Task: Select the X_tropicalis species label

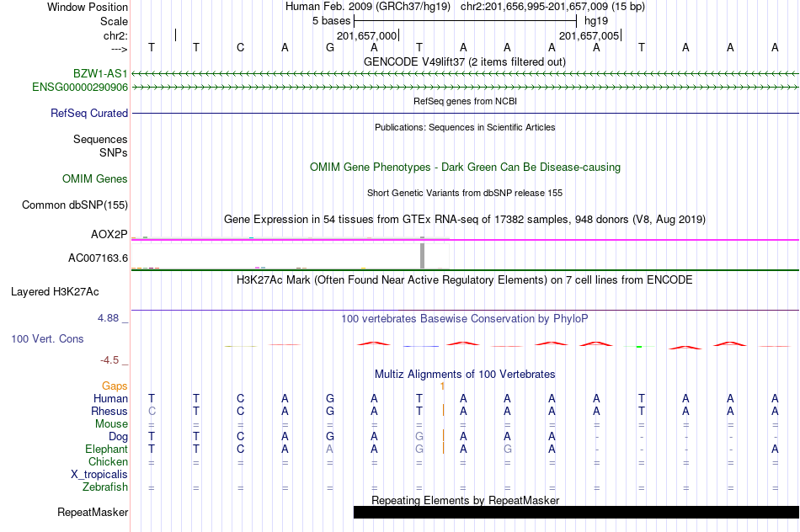Action: 99,475
